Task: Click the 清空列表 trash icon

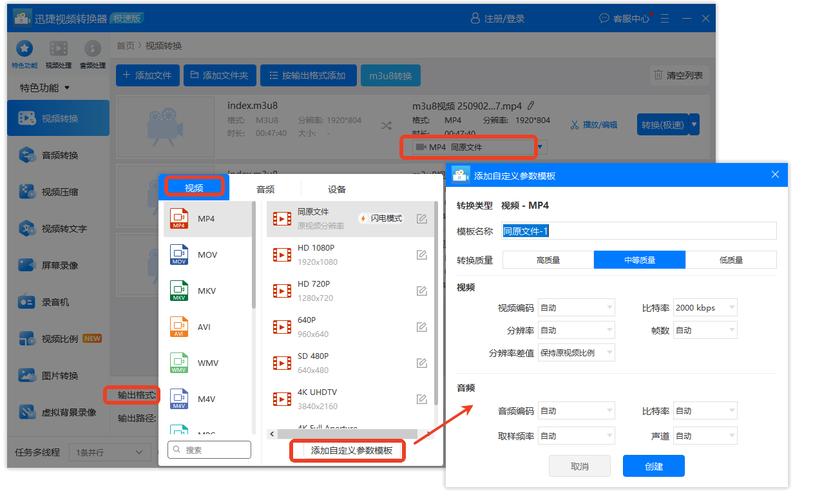Action: click(x=658, y=75)
